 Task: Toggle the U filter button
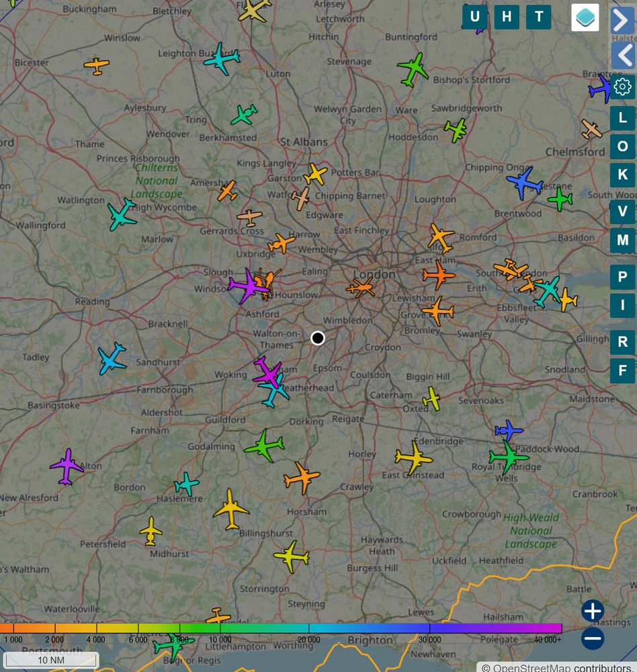tap(474, 17)
